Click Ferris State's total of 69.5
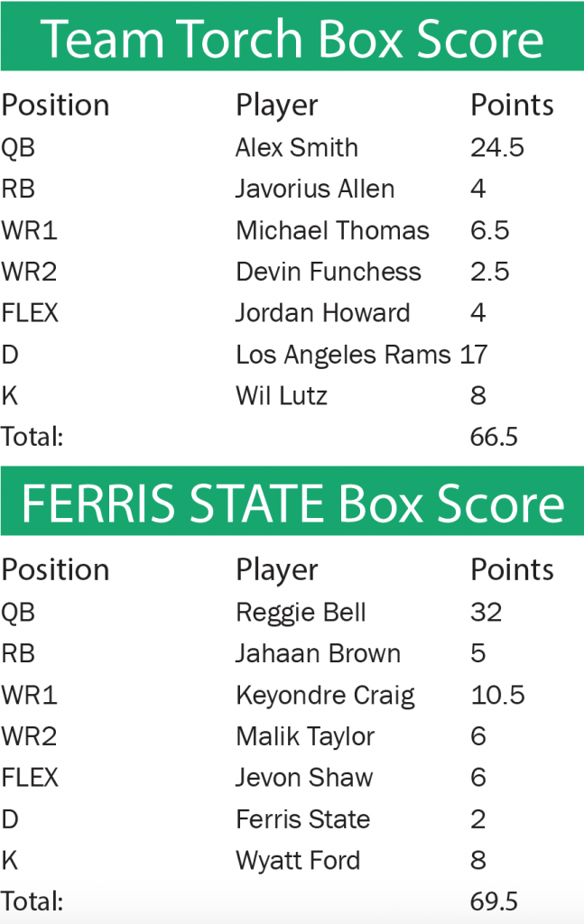The width and height of the screenshot is (584, 924). point(494,901)
